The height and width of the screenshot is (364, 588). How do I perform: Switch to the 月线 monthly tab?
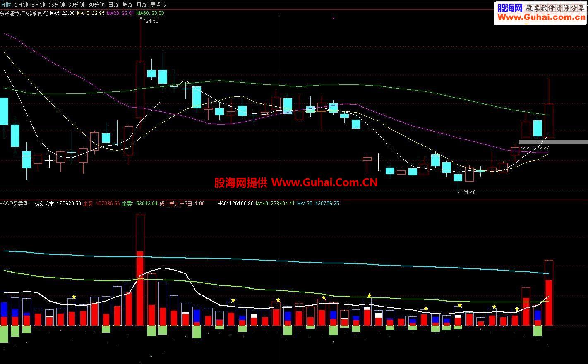pos(142,5)
